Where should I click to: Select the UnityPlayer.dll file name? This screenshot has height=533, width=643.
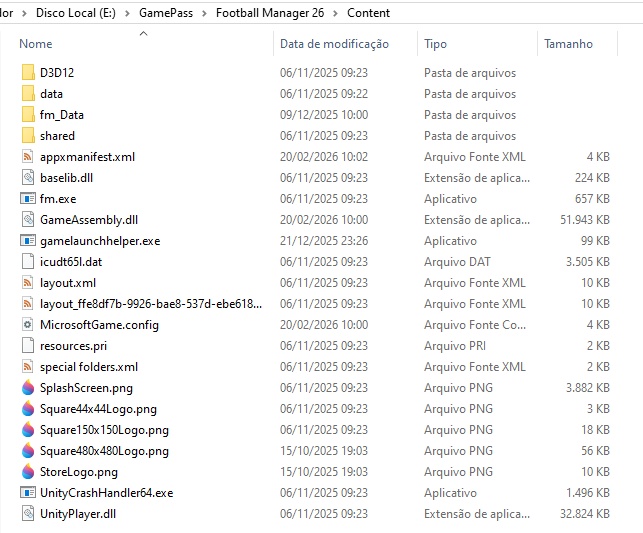(78, 514)
